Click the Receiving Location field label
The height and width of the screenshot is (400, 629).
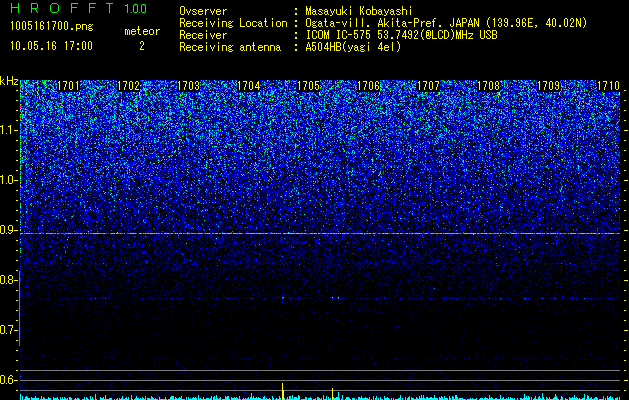pos(233,23)
